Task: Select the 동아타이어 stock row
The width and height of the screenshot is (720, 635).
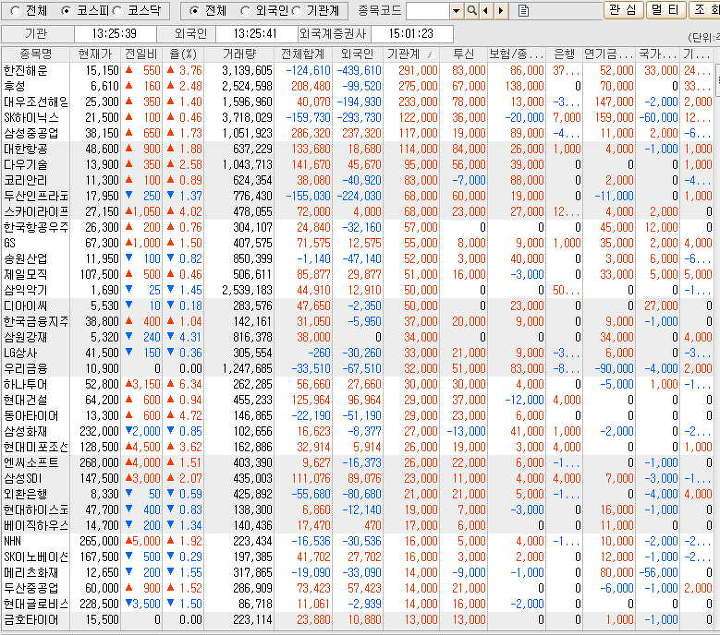Action: coord(358,416)
